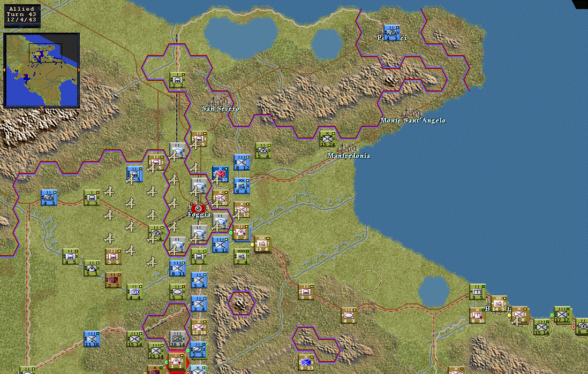588x374 pixels.
Task: Select the tan brigade marked 12 east of Foggia
Action: (242, 210)
